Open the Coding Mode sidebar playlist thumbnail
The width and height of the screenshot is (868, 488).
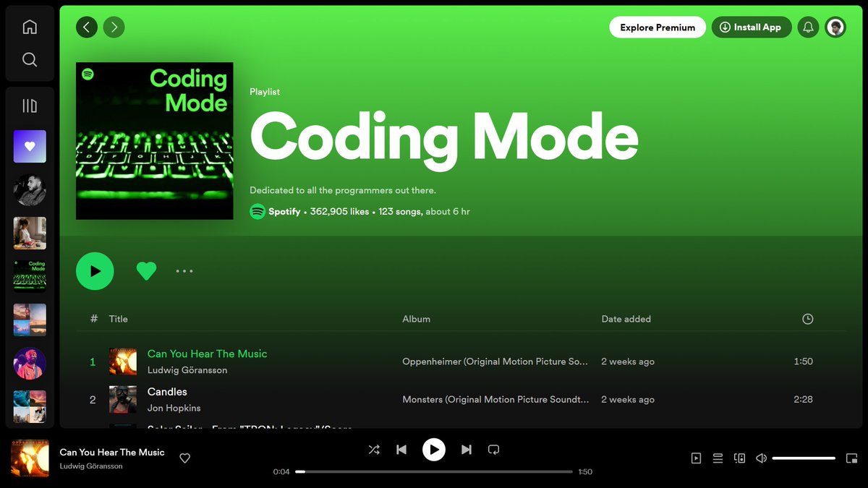click(30, 276)
